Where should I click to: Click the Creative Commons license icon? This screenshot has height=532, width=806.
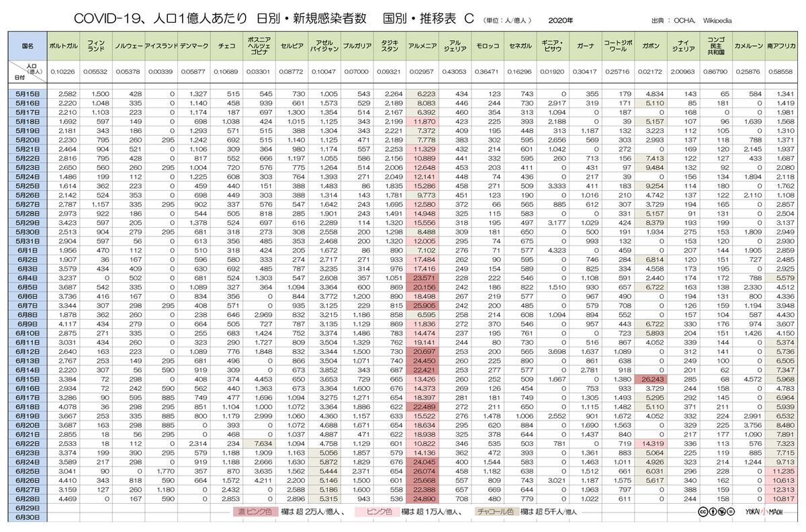coord(717,511)
